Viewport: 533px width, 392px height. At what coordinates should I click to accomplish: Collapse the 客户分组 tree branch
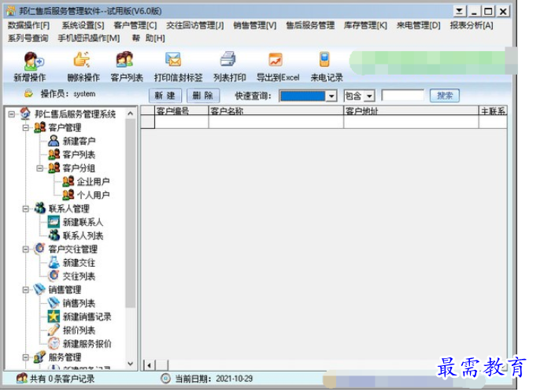click(x=40, y=168)
